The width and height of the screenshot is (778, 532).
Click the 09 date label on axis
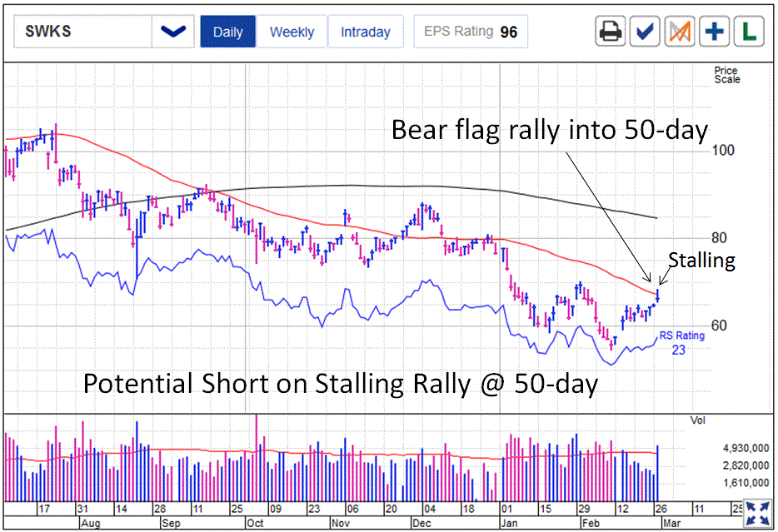tap(276, 509)
